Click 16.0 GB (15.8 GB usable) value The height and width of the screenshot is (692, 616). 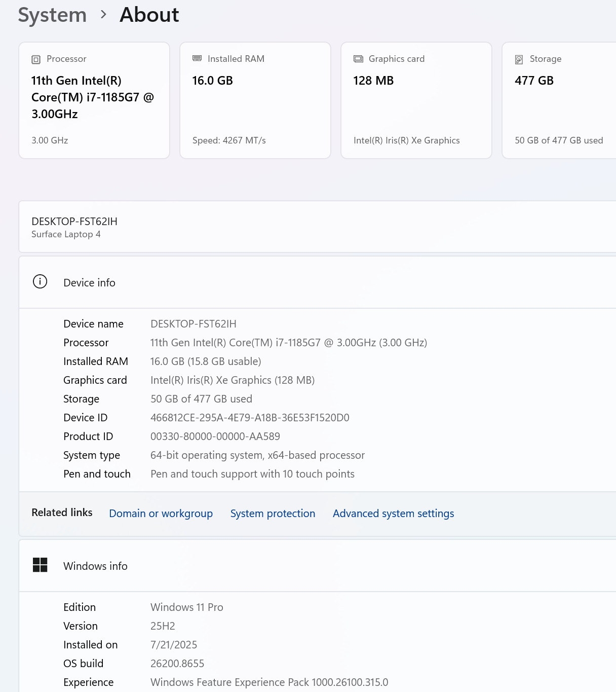click(x=206, y=361)
